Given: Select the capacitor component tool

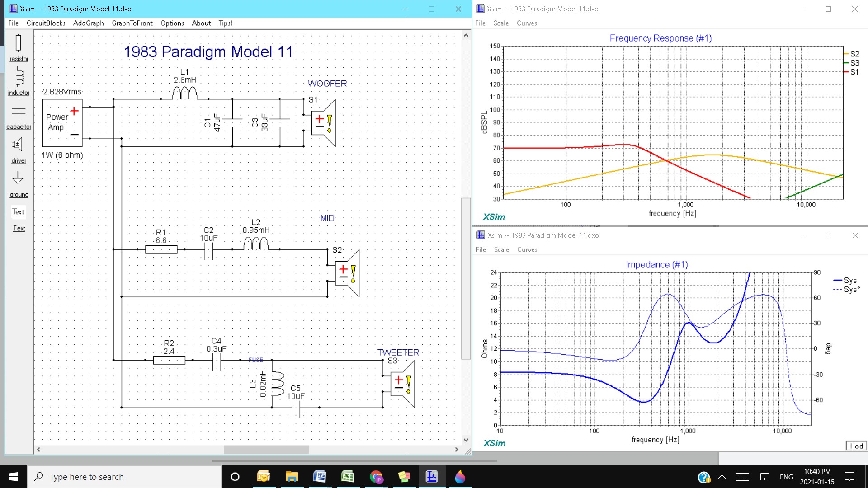Looking at the screenshot, I should (19, 115).
